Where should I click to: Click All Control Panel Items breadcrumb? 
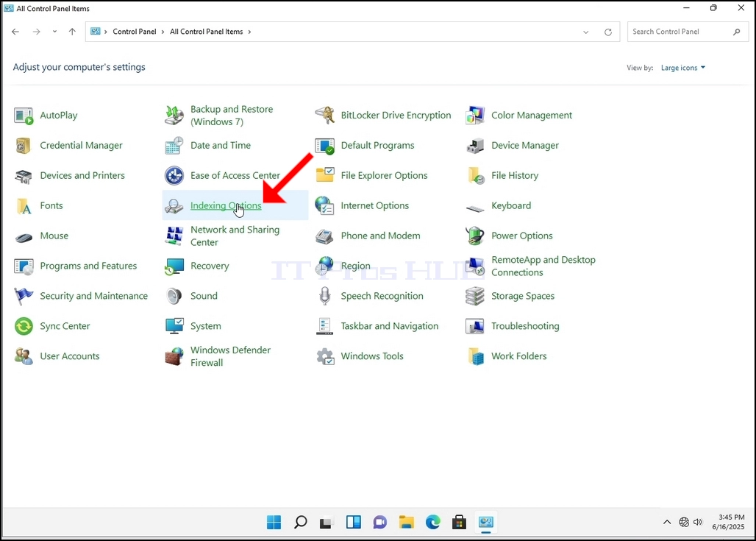207,32
